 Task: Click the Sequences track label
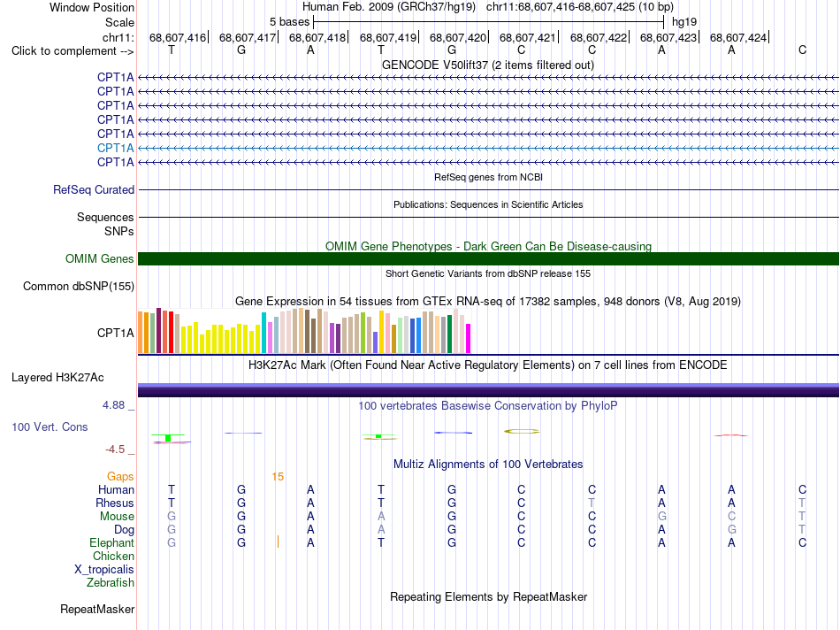[105, 217]
